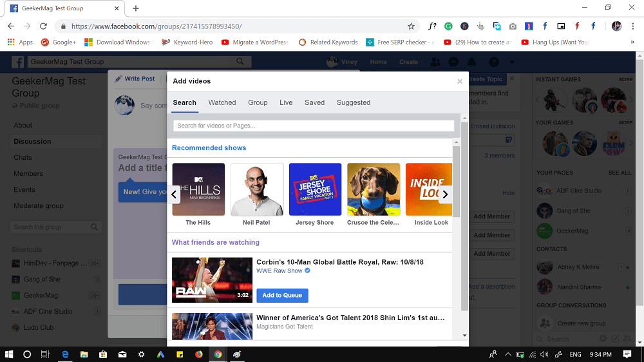644x362 pixels.
Task: Click the Search this group field
Action: pyautogui.click(x=55, y=227)
